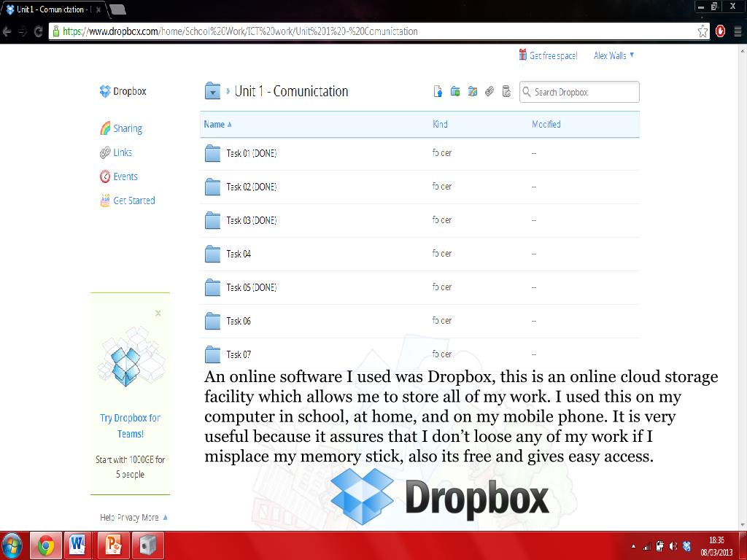The height and width of the screenshot is (560, 747).
Task: Click the New folder toolbar icon
Action: click(x=455, y=91)
